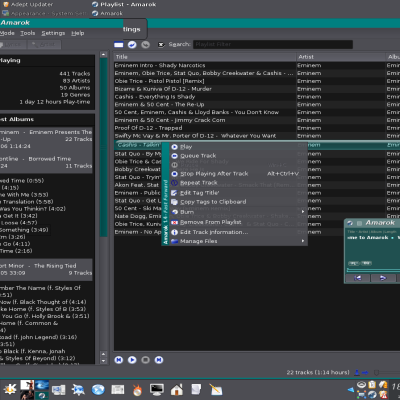Click the pencil editor icon on the panel
400x400 pixels.
click(x=216, y=389)
